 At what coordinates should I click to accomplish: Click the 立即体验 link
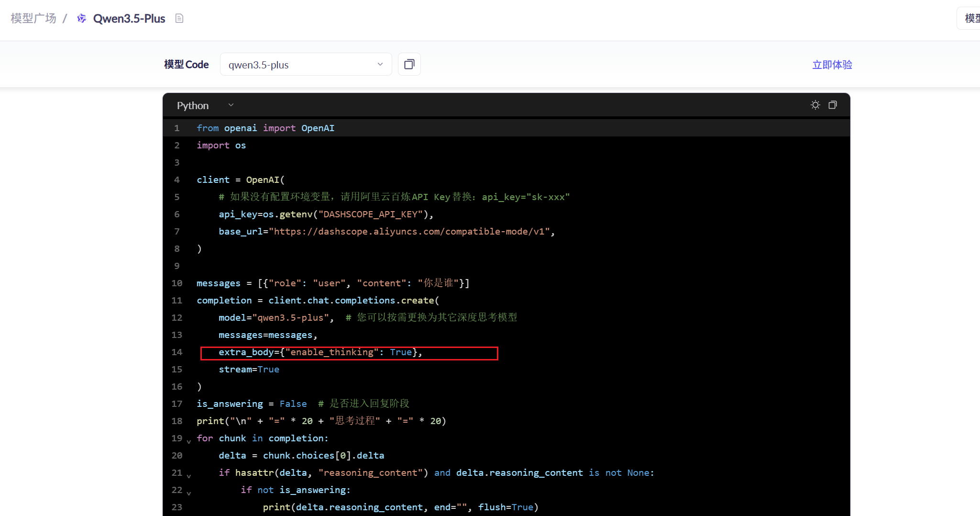coord(832,65)
